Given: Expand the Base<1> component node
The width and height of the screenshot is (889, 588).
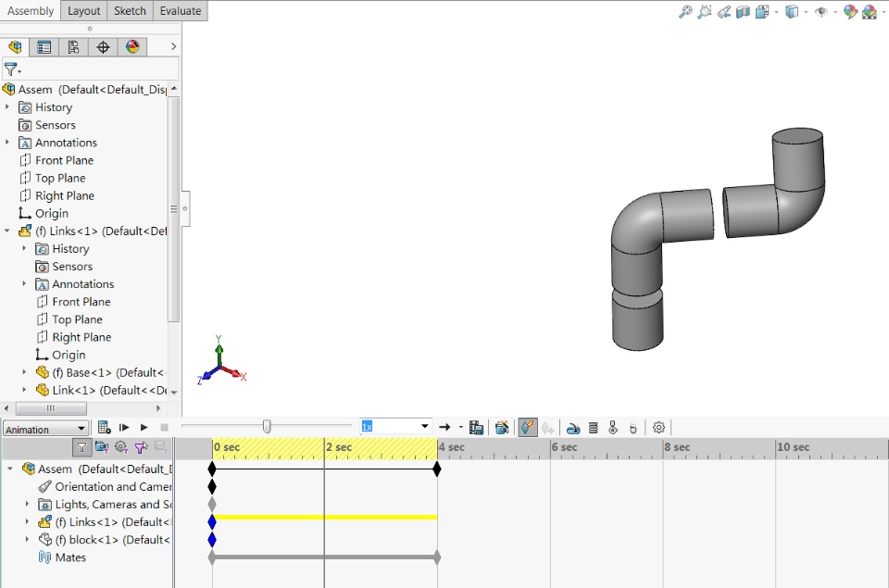Looking at the screenshot, I should [24, 372].
